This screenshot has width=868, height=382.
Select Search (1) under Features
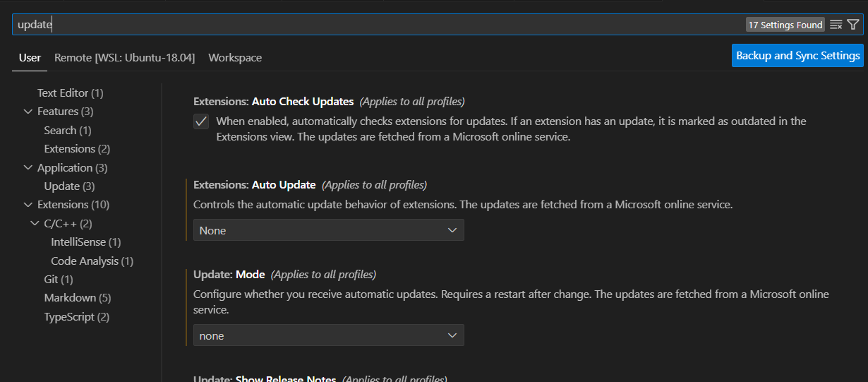tap(68, 131)
